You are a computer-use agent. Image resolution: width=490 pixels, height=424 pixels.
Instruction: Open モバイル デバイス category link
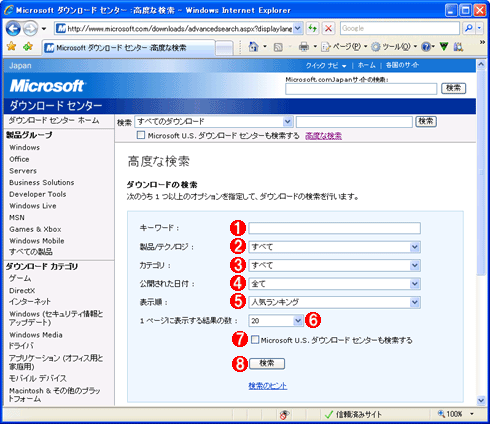coord(38,378)
